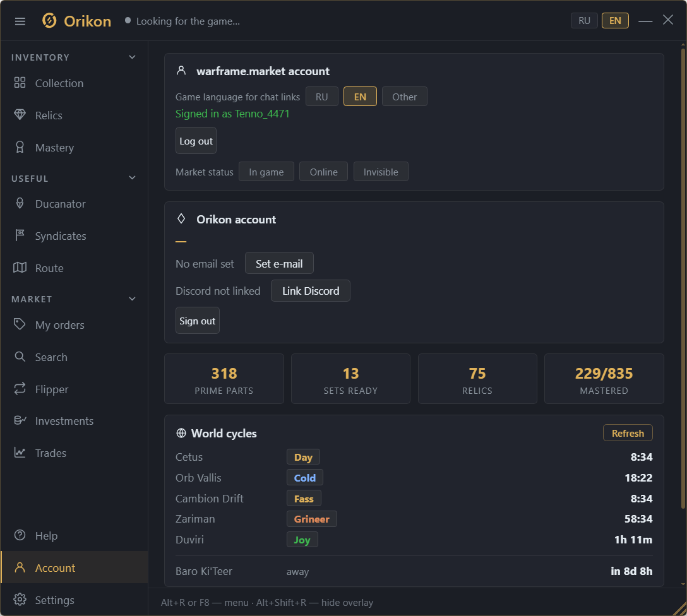687x616 pixels.
Task: Set market status to Online
Action: tap(323, 172)
